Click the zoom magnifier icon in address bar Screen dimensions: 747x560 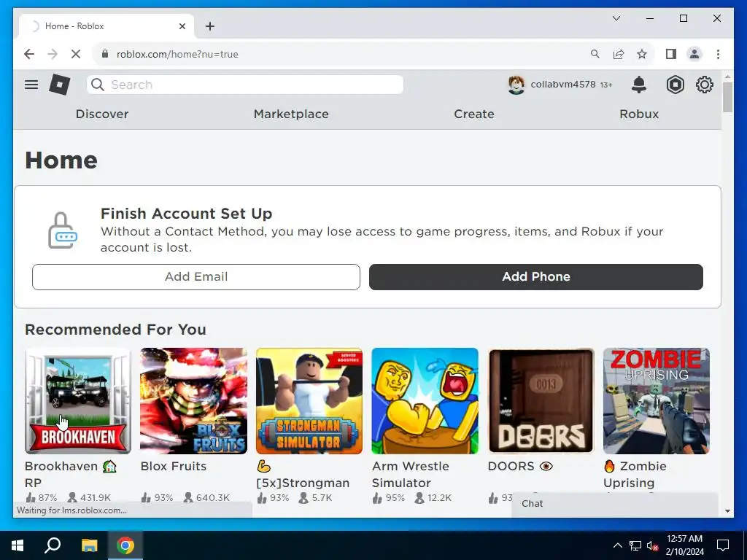pyautogui.click(x=595, y=54)
